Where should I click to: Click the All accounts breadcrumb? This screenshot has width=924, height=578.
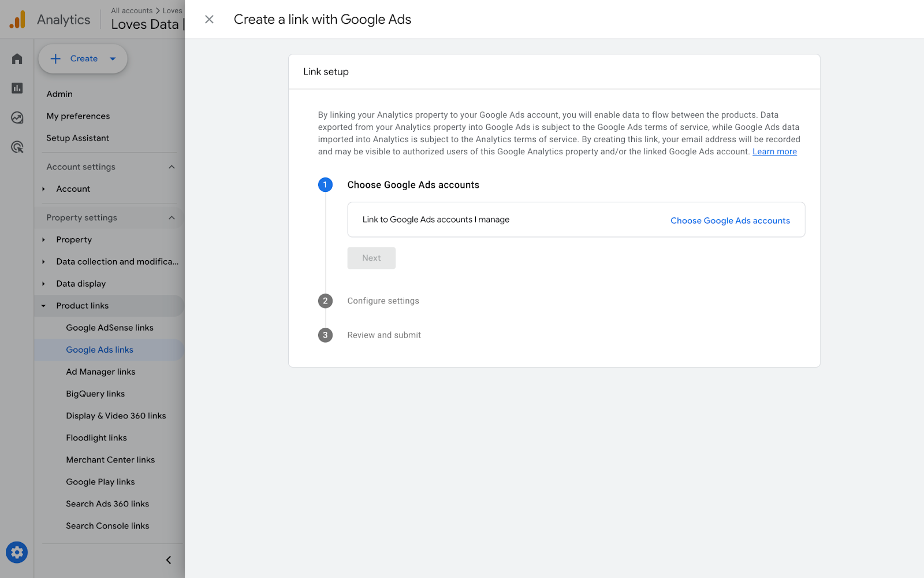(x=132, y=10)
